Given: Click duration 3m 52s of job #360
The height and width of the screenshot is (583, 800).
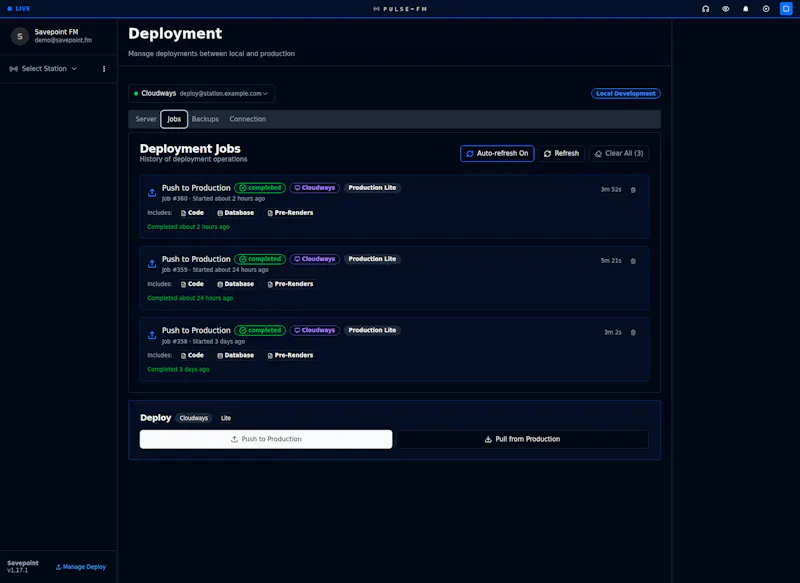Looking at the screenshot, I should [x=611, y=190].
